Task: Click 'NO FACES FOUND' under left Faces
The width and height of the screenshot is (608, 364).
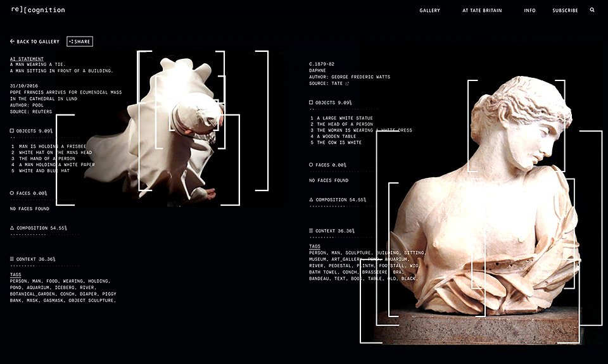Action: pos(30,208)
